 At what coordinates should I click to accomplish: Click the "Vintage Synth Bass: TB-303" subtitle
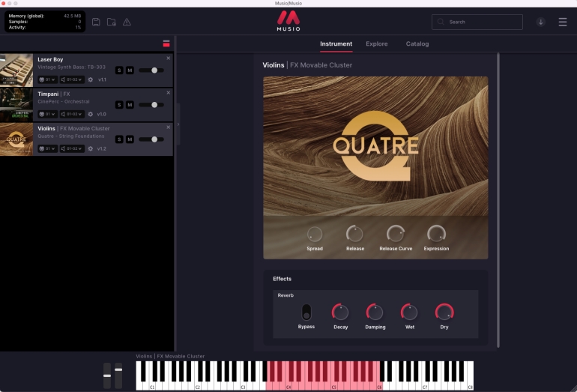click(71, 67)
